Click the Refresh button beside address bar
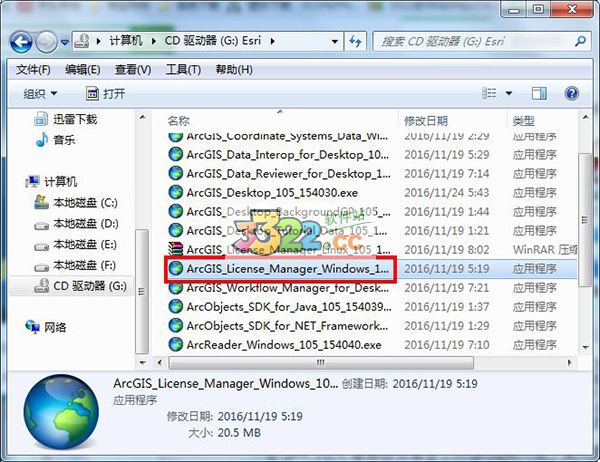The image size is (600, 462). [355, 41]
